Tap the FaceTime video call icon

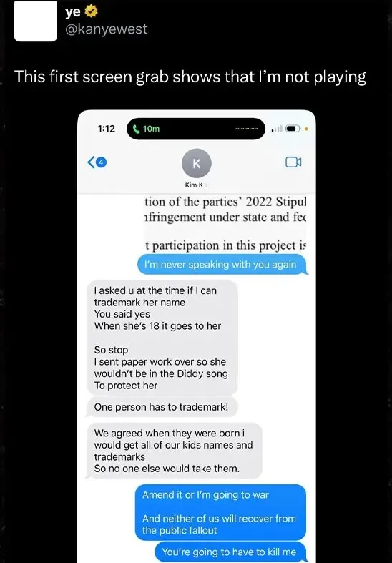293,162
